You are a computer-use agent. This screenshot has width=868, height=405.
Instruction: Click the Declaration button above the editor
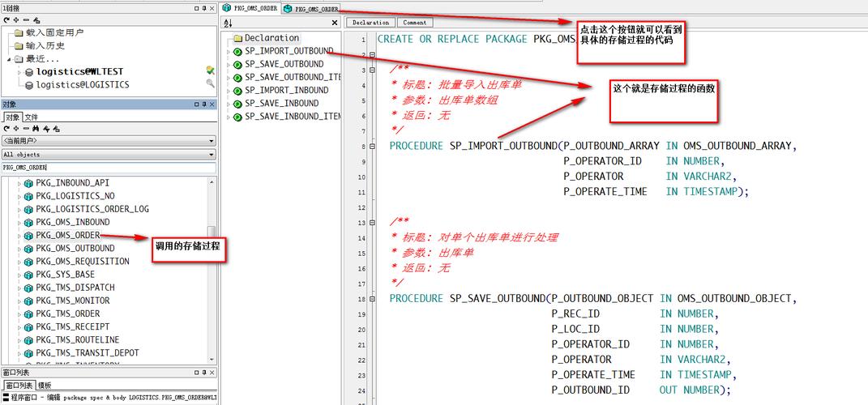tap(370, 23)
